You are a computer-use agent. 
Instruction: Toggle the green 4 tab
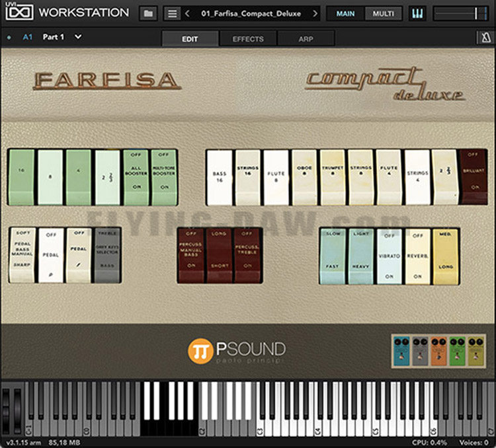pos(79,177)
